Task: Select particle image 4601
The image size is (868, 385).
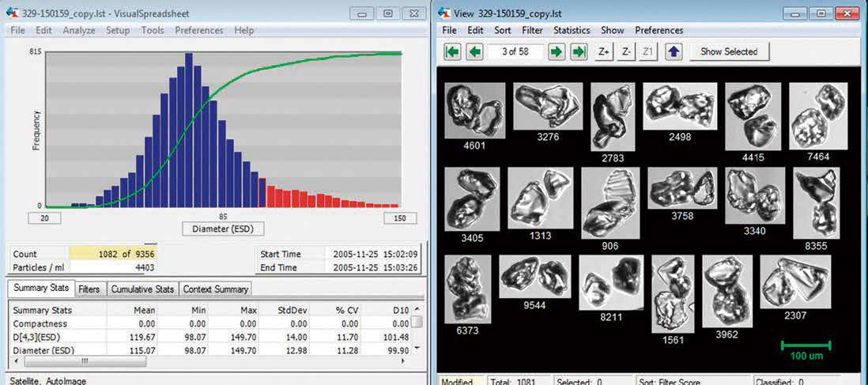Action: (x=474, y=111)
